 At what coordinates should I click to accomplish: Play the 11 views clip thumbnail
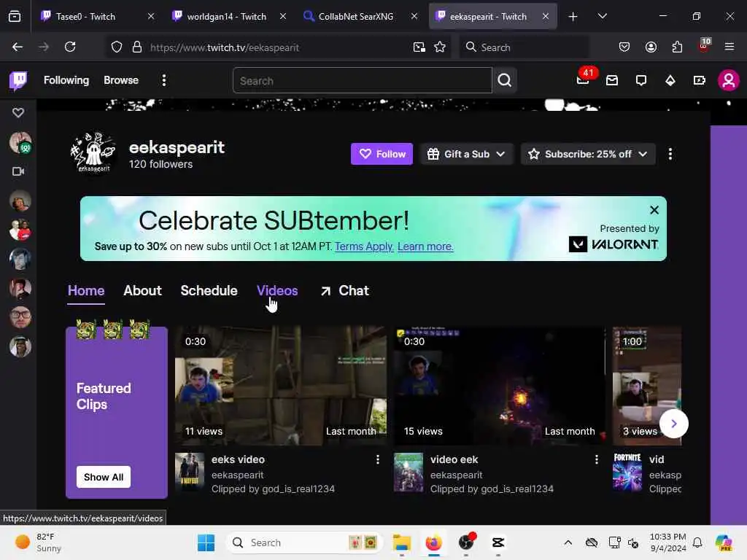(x=281, y=386)
